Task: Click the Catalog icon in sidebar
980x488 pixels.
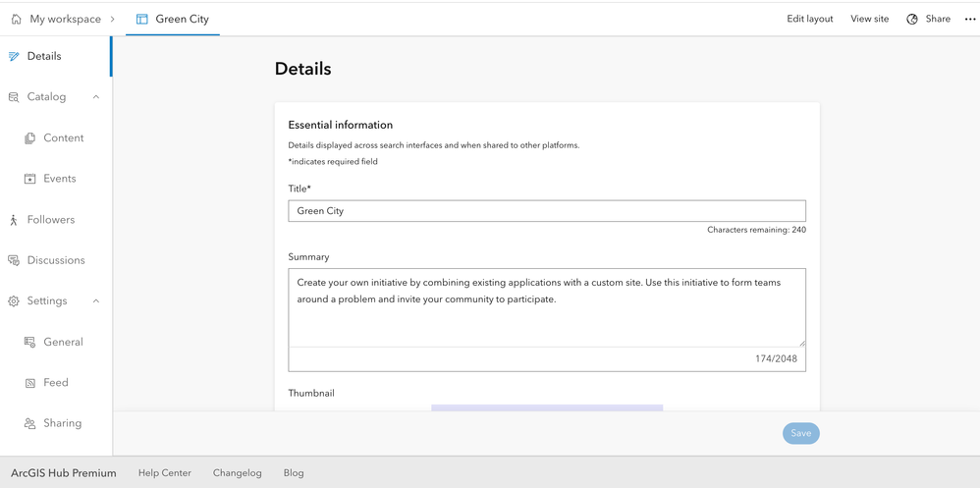Action: [14, 97]
